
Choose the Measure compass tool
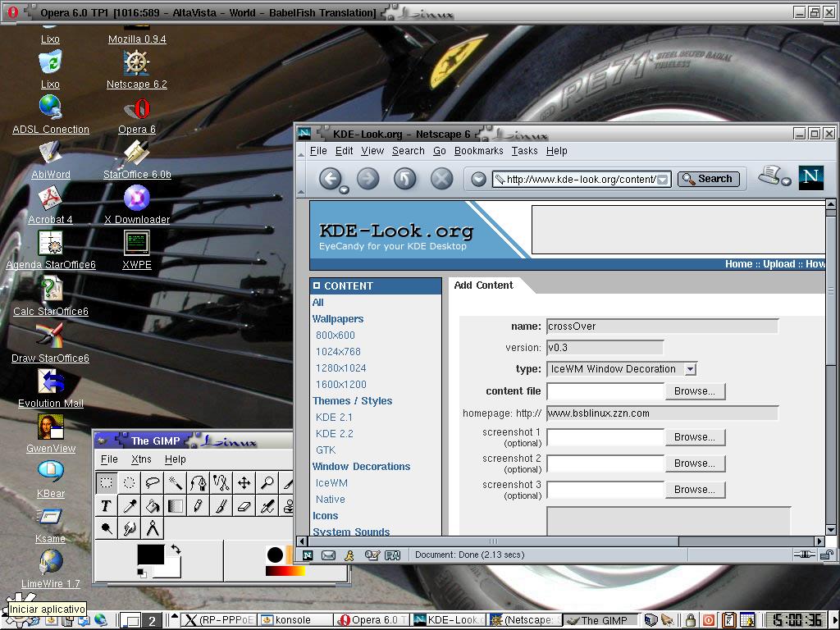[x=153, y=528]
